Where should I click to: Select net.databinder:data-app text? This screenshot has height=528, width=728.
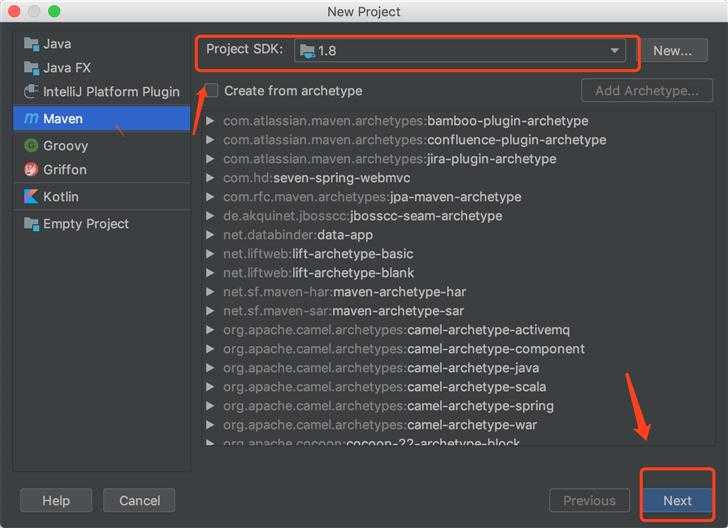tap(298, 235)
